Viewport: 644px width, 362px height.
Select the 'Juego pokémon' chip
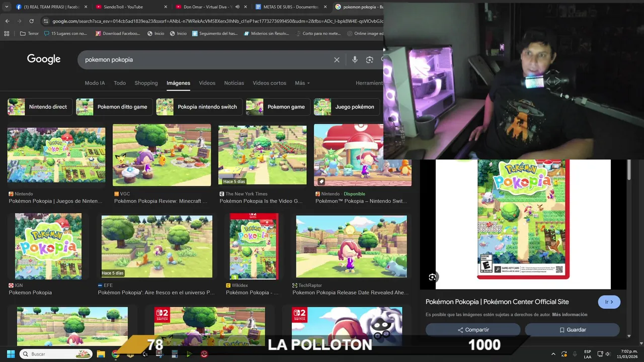click(x=347, y=107)
